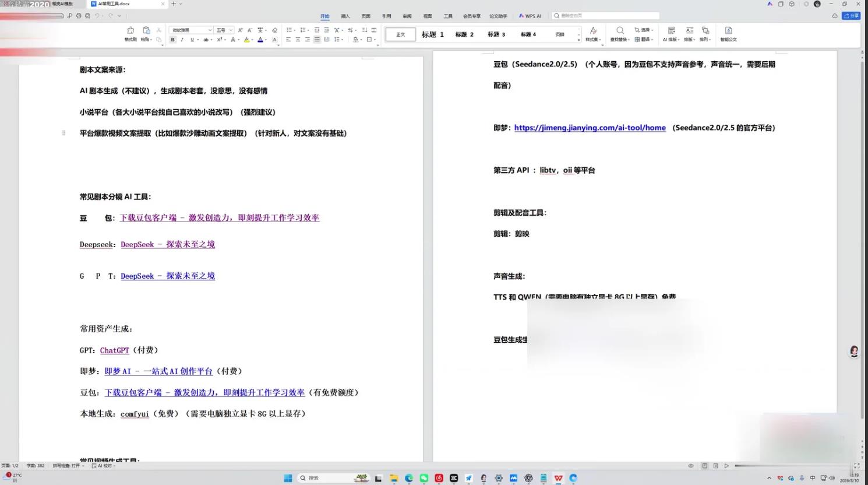Viewport: 868px width, 485px height.
Task: Apply the 标题 1 heading style
Action: click(433, 34)
